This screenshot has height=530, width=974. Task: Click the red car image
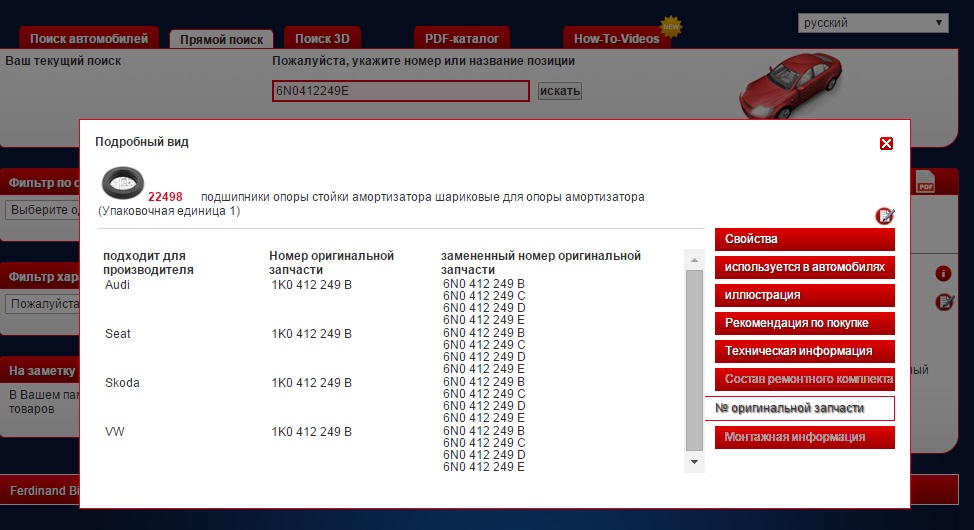pyautogui.click(x=790, y=85)
